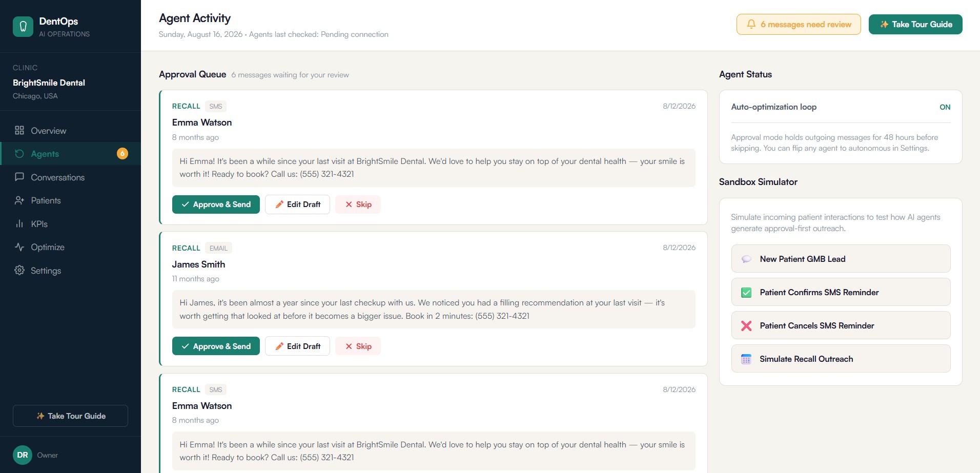Click the DR owner avatar
This screenshot has height=473, width=980.
(23, 455)
